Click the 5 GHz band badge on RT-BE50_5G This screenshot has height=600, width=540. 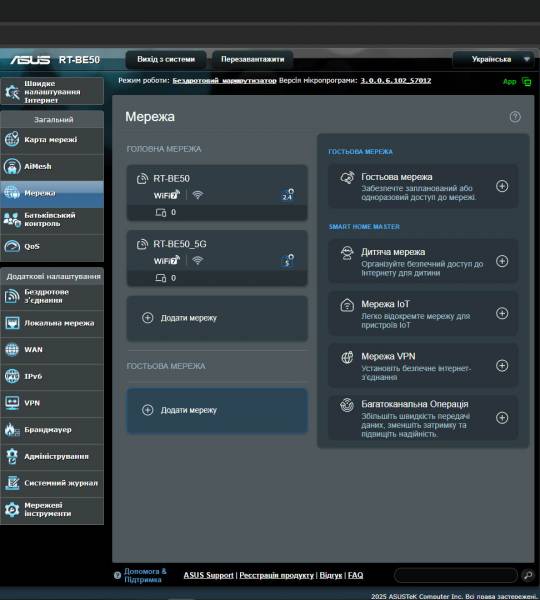click(x=287, y=261)
